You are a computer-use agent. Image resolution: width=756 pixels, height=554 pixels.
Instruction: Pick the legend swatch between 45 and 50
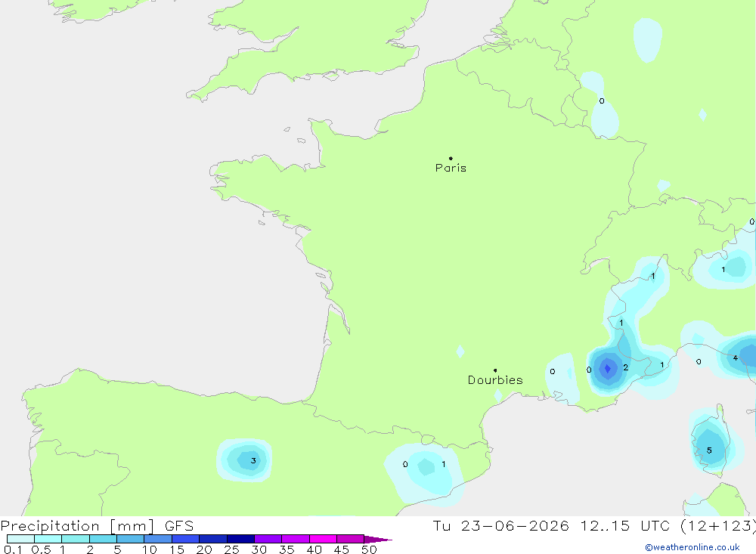[351, 539]
